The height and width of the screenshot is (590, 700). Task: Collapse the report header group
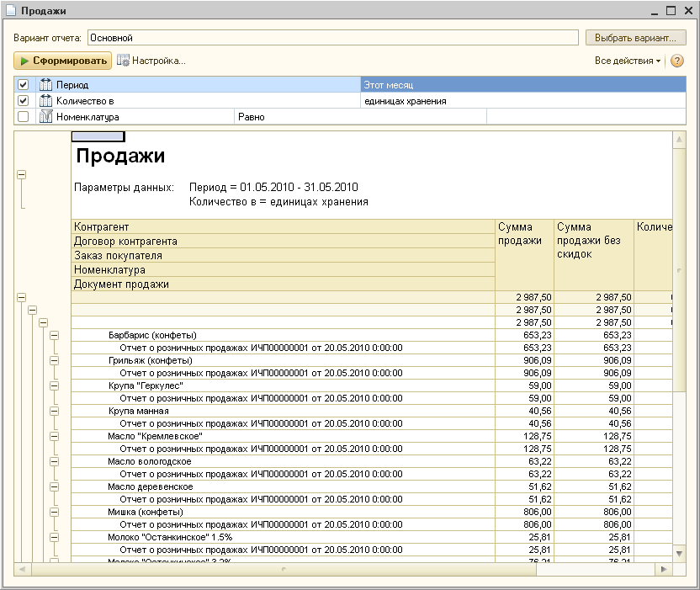[x=21, y=174]
